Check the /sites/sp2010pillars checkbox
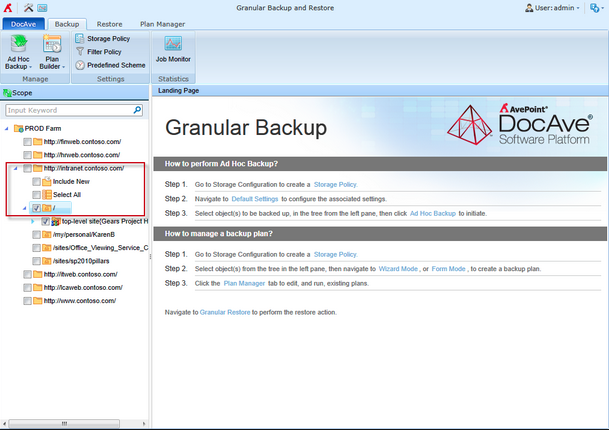The height and width of the screenshot is (430, 609). pyautogui.click(x=36, y=261)
